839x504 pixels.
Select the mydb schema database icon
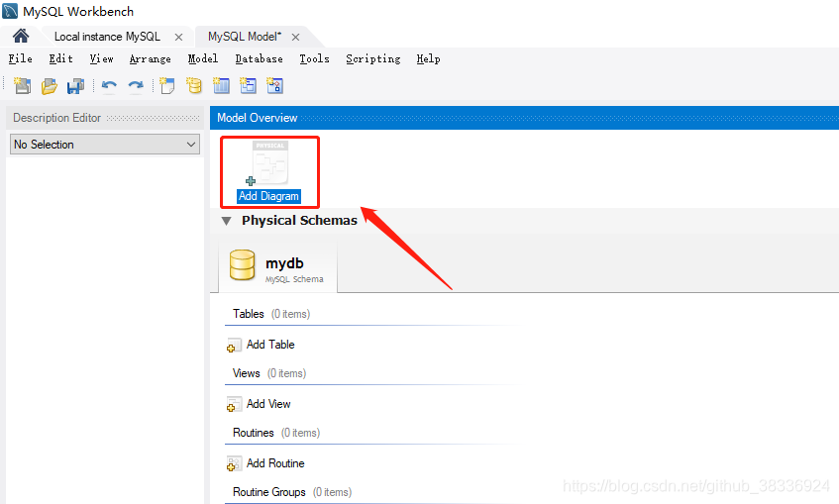(x=242, y=265)
